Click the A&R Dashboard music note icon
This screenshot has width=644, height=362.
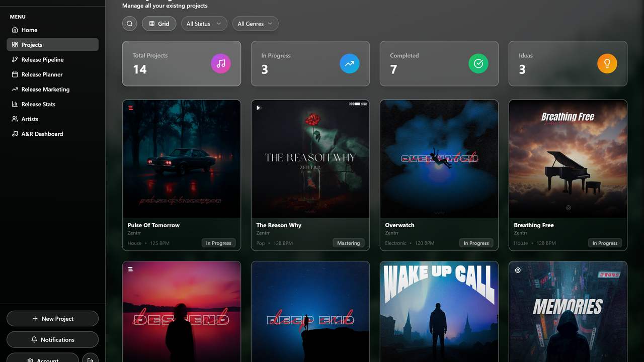(x=15, y=134)
